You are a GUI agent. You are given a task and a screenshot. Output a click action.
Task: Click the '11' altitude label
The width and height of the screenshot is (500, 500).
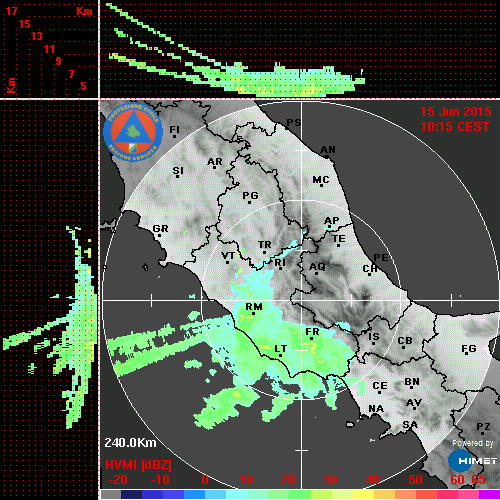tap(49, 49)
